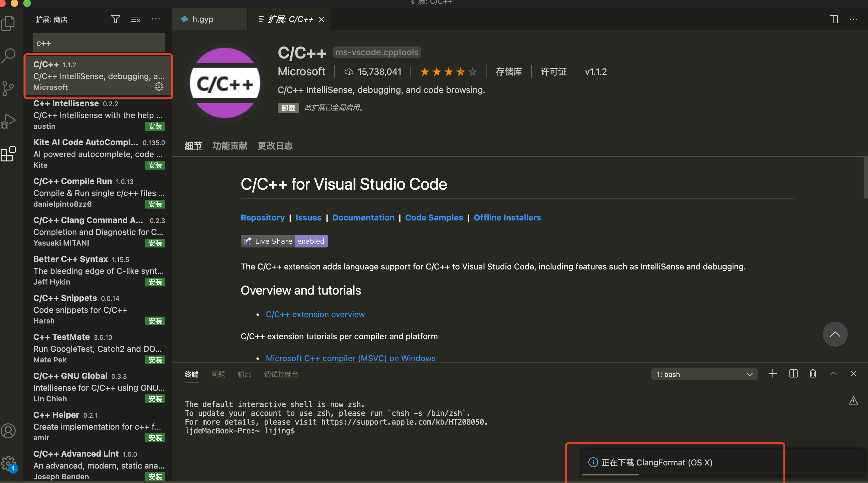Select the 更改日志 changelog tab

275,146
